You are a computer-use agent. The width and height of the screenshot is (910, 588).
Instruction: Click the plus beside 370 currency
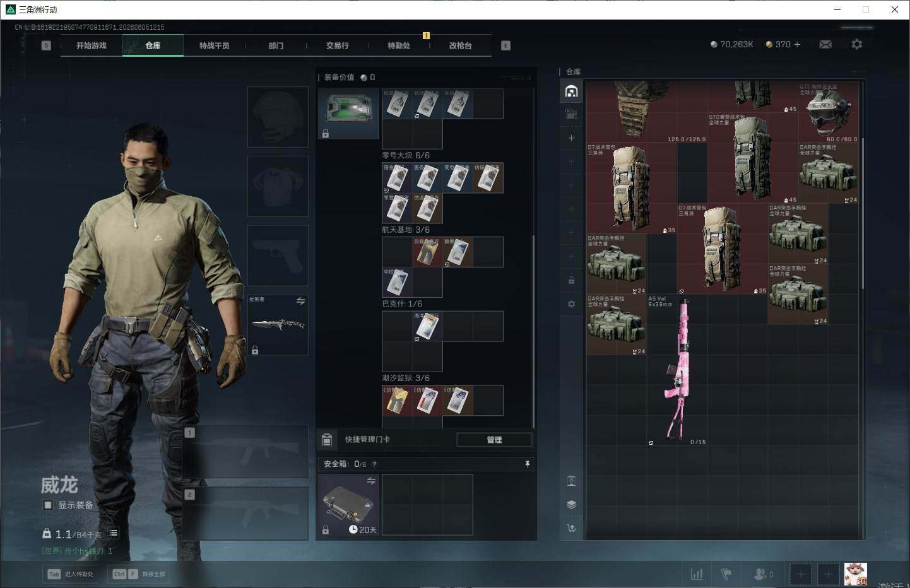pyautogui.click(x=797, y=44)
